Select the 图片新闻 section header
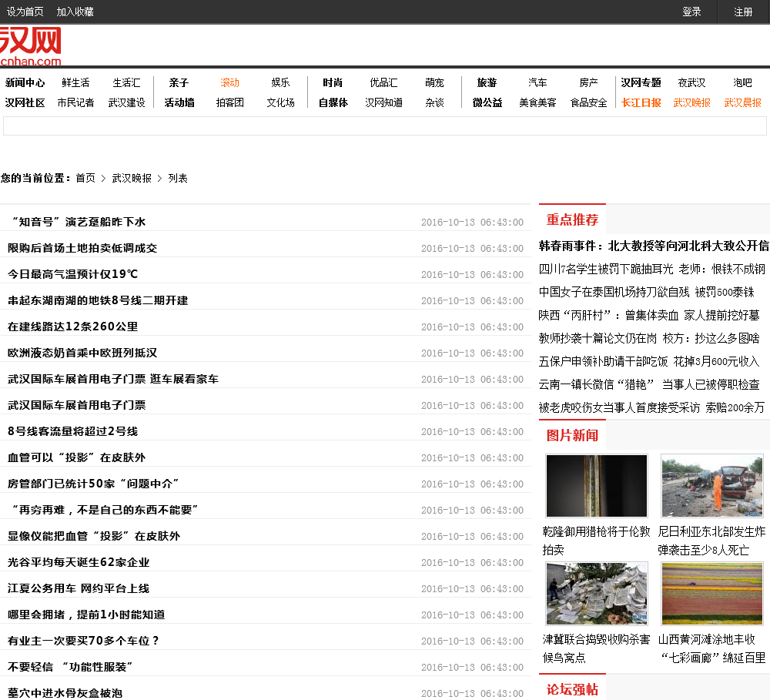Image resolution: width=770 pixels, height=700 pixels. [x=572, y=435]
